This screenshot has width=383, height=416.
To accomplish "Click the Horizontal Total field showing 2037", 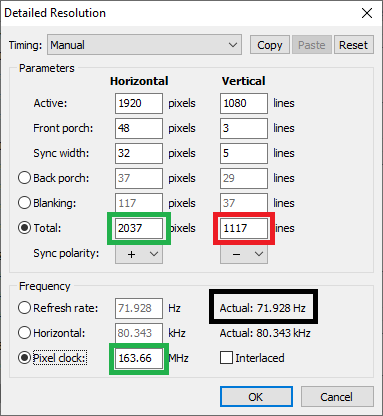I will (x=139, y=228).
